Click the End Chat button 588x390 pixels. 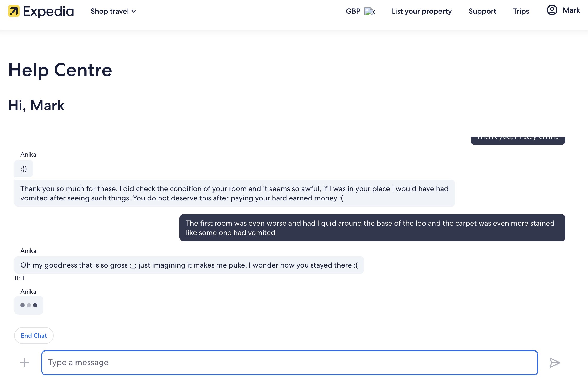tap(34, 336)
